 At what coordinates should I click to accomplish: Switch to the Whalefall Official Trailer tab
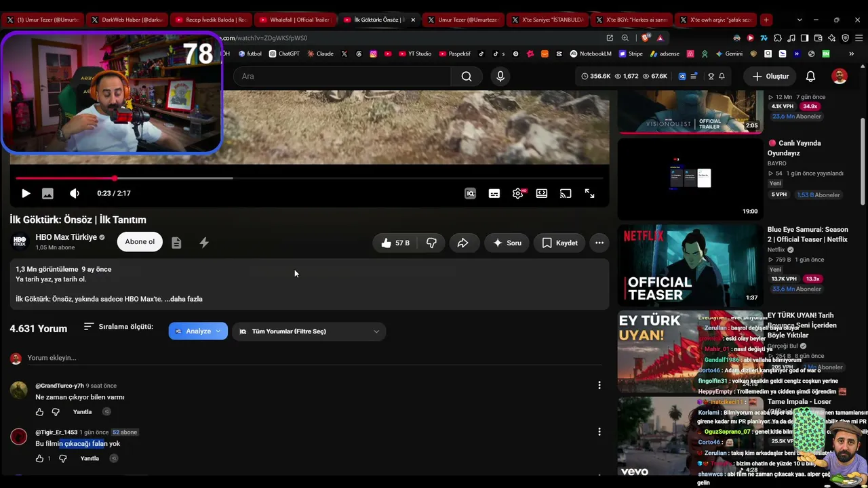tap(294, 20)
